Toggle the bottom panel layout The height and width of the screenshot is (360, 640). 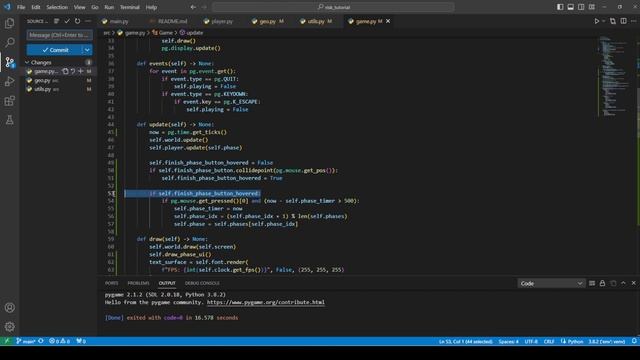coord(571,7)
